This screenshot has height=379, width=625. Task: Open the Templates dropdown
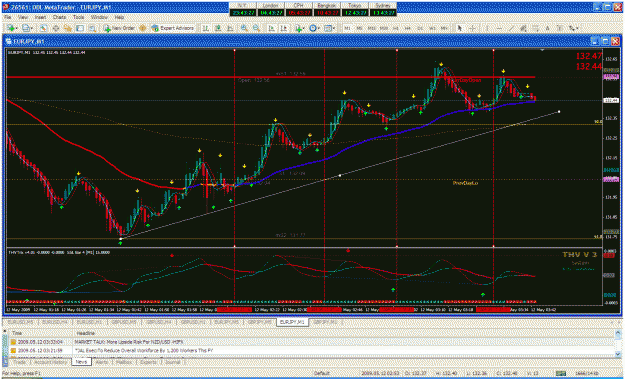(329, 28)
